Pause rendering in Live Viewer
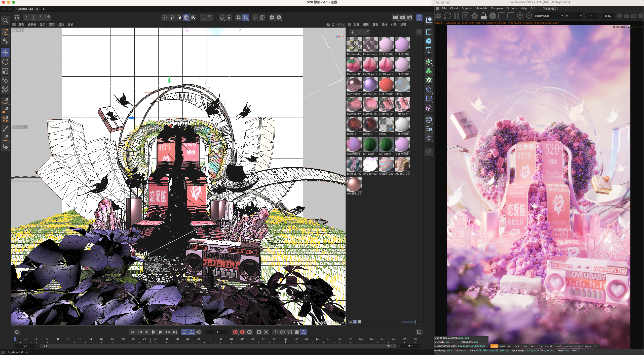The image size is (644, 355). [456, 16]
